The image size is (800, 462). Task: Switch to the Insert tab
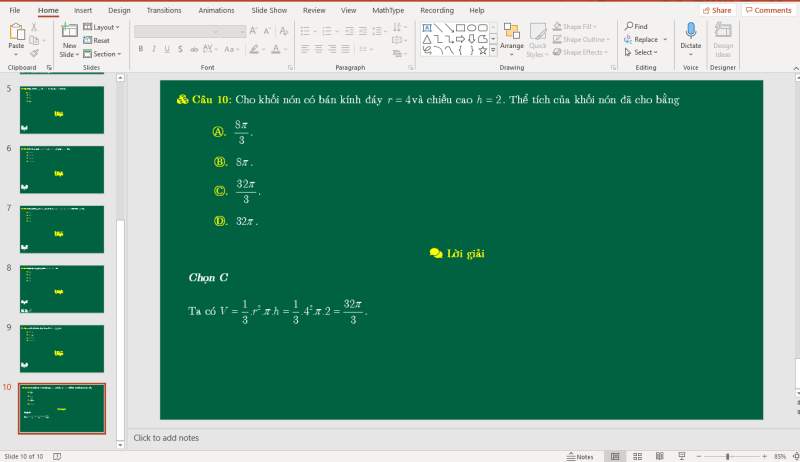[83, 10]
